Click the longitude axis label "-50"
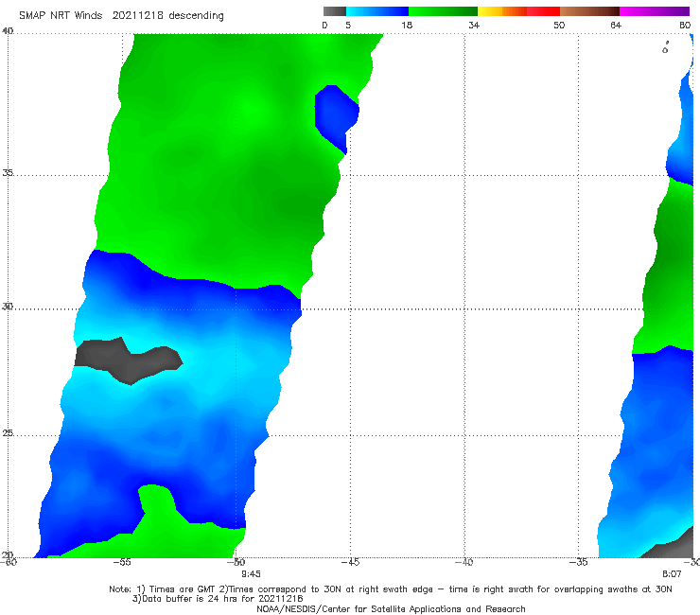 236,562
